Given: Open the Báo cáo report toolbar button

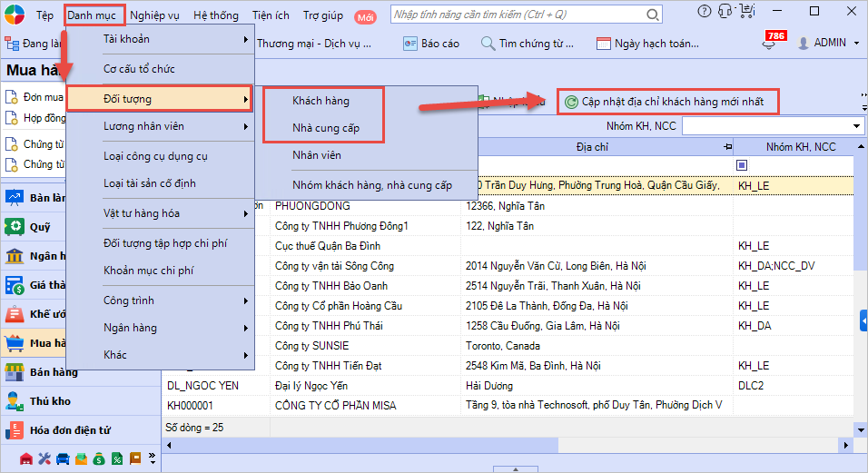Looking at the screenshot, I should pyautogui.click(x=431, y=43).
